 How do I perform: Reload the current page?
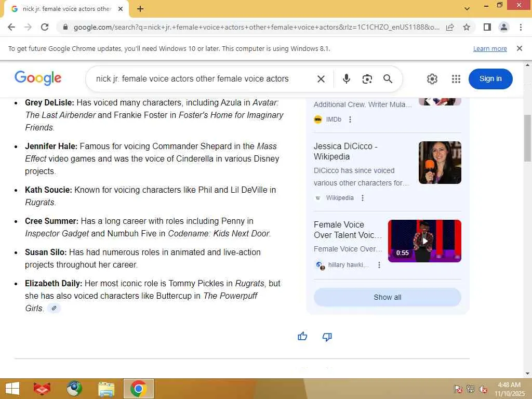[45, 27]
